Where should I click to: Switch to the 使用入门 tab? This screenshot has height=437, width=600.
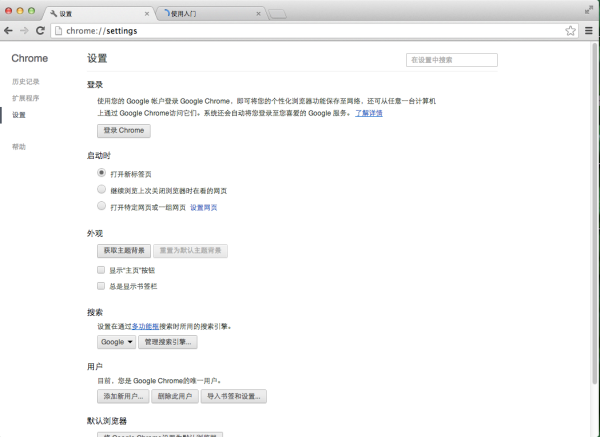210,14
